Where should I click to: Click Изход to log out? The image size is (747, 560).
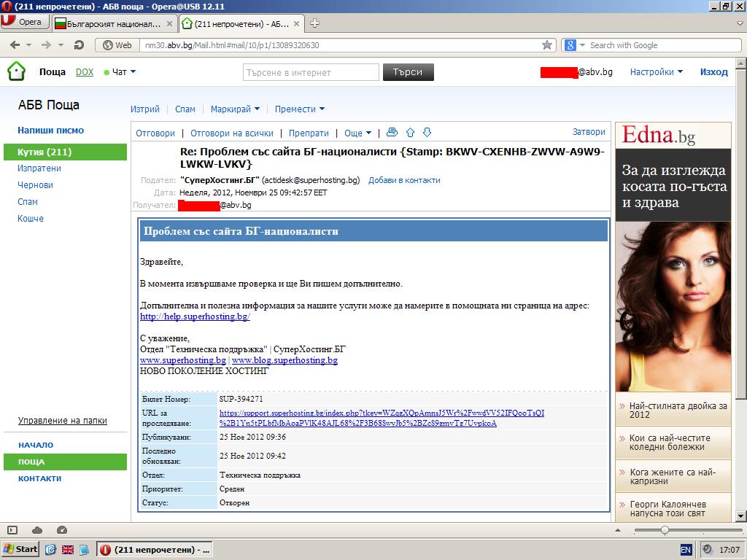tap(713, 72)
